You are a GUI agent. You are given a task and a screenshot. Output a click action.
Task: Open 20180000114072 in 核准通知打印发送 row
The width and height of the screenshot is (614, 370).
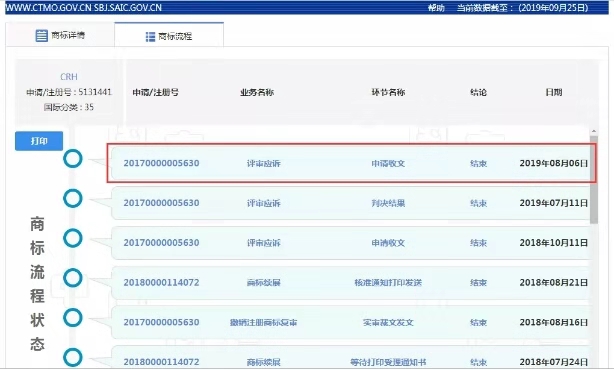[161, 282]
